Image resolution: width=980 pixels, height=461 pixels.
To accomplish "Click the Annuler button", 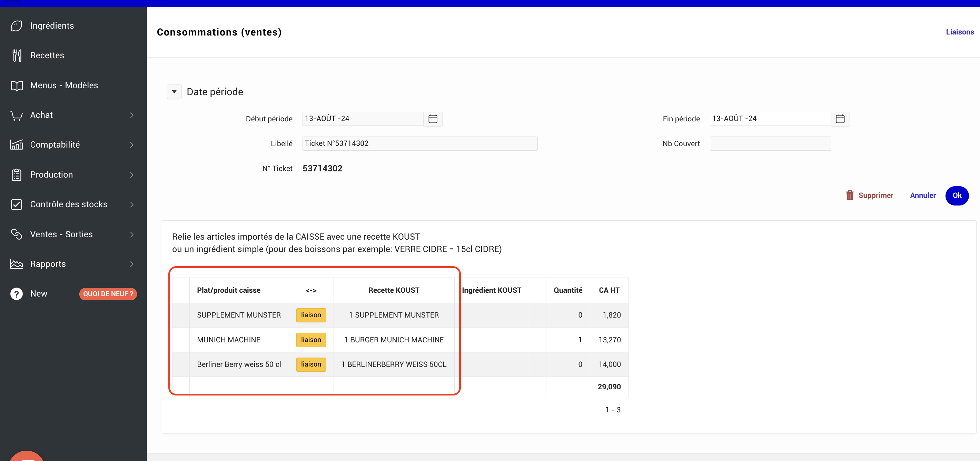I will pyautogui.click(x=922, y=196).
